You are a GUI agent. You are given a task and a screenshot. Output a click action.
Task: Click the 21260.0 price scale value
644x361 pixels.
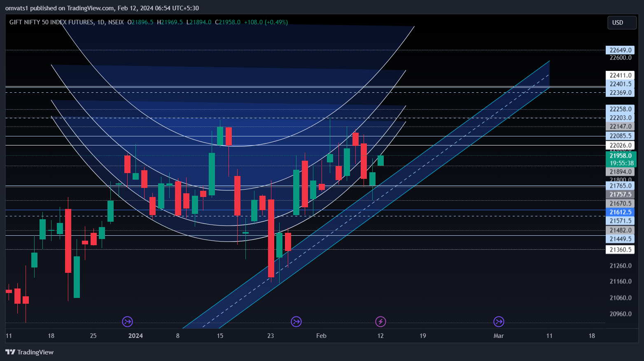pos(621,266)
